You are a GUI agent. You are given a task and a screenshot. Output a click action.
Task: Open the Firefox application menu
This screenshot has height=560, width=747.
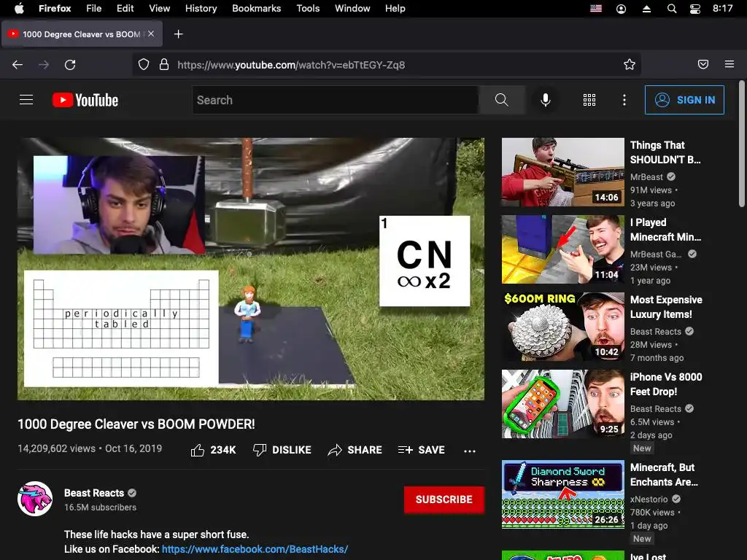tap(55, 9)
